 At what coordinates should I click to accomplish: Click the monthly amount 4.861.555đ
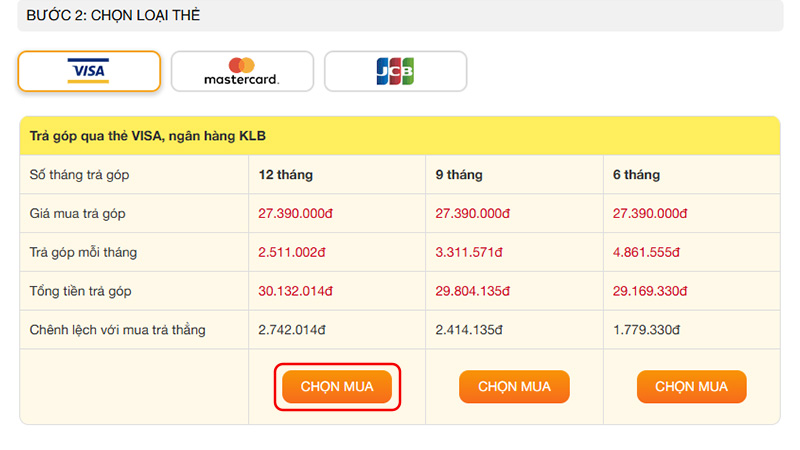click(650, 252)
